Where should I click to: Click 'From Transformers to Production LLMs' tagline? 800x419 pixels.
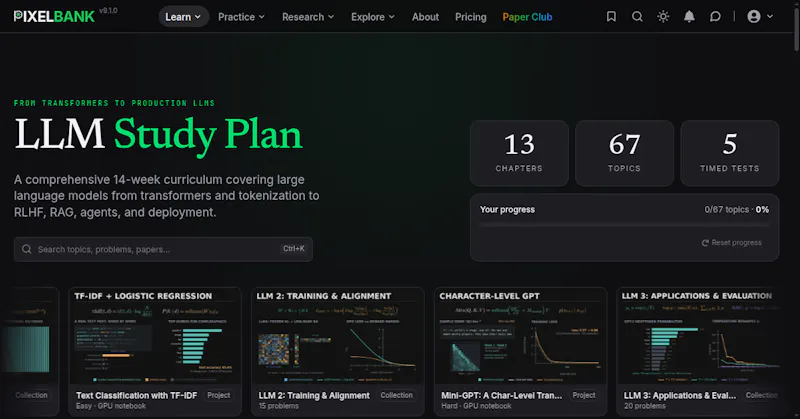pyautogui.click(x=114, y=103)
